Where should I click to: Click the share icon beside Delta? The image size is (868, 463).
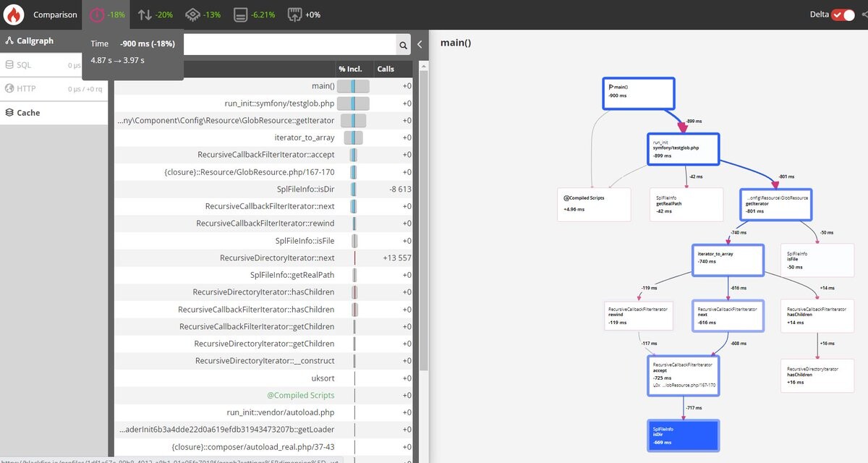(x=864, y=14)
